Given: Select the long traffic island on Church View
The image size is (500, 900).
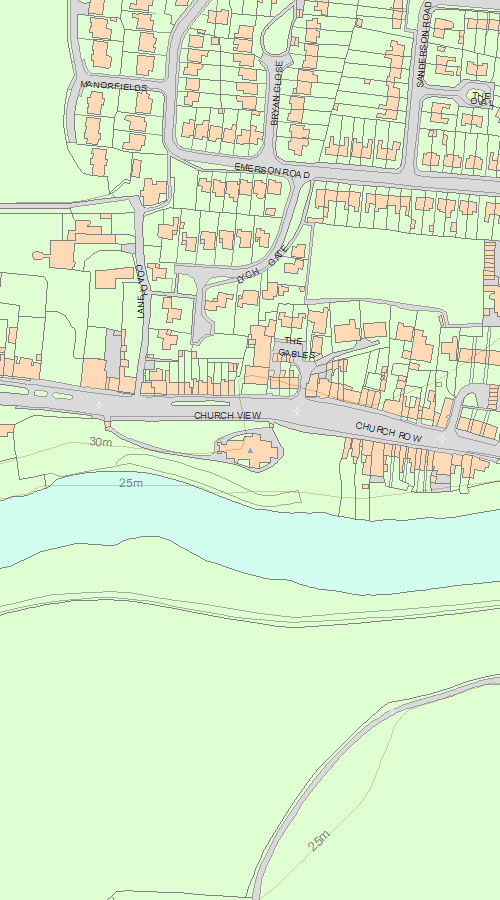Looking at the screenshot, I should 200,404.
